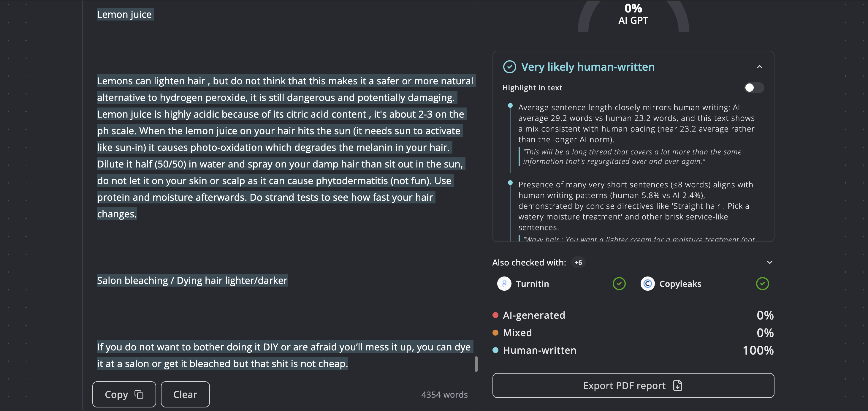Click the circled check icon near human-written heading
Image resolution: width=868 pixels, height=411 pixels.
click(509, 67)
